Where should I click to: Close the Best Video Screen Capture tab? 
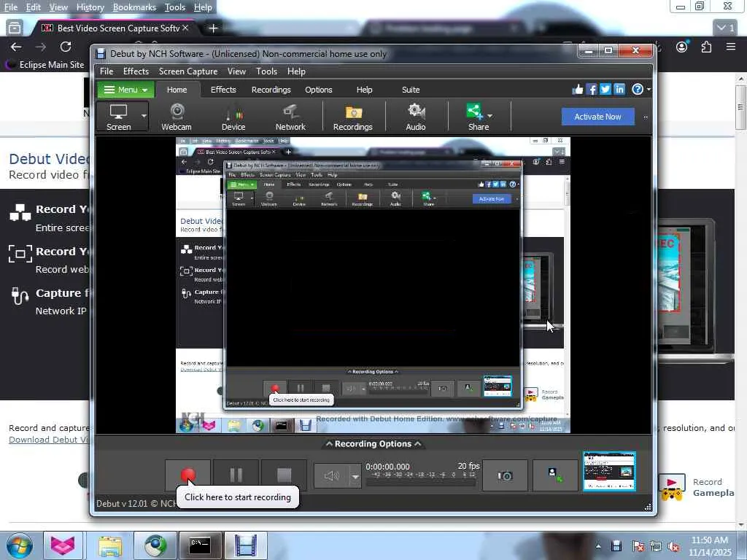pyautogui.click(x=185, y=28)
